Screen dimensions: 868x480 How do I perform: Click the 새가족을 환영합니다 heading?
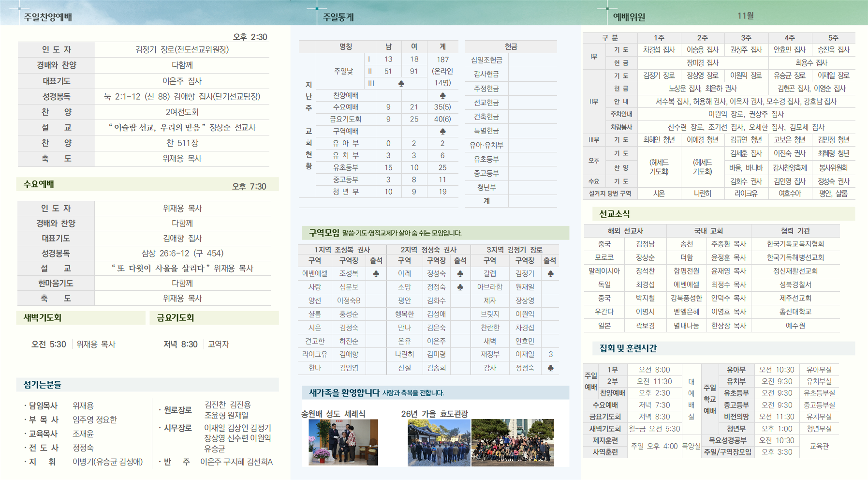tap(344, 392)
